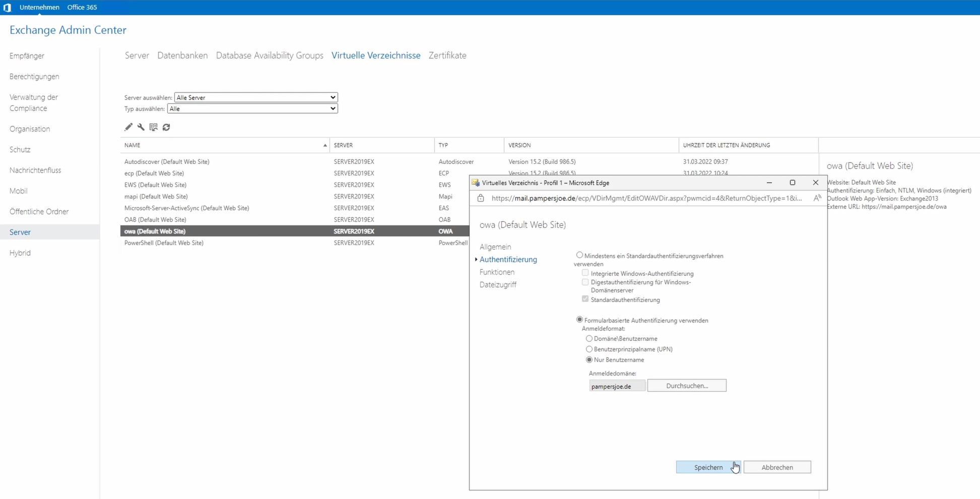Maximize the Virtuelles Verzeichnis popup window
The width and height of the screenshot is (980, 499).
click(x=792, y=182)
